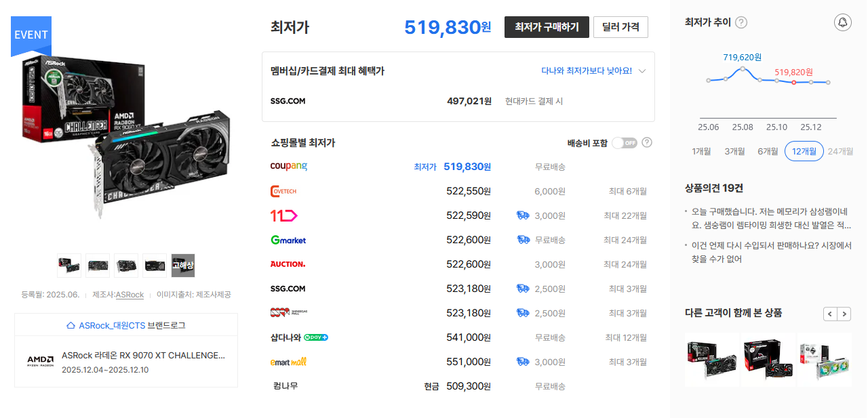Open the ASRock manufacturer link
This screenshot has height=418, width=868.
(x=130, y=295)
